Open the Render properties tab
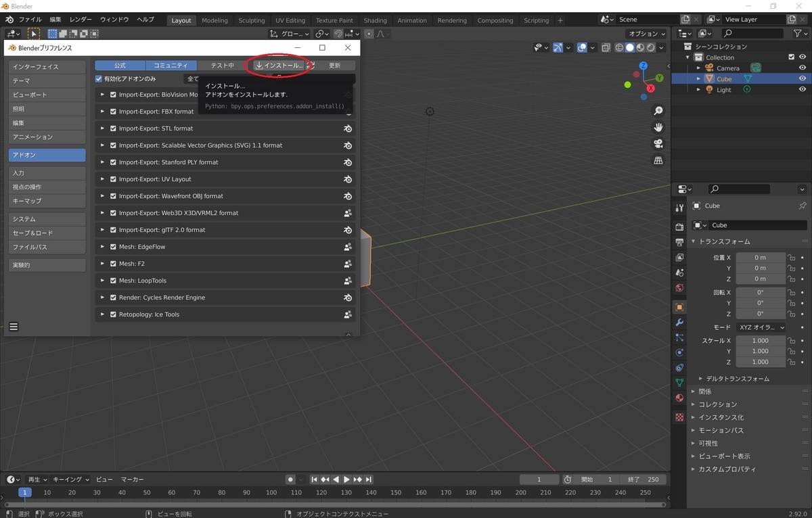 pyautogui.click(x=679, y=227)
